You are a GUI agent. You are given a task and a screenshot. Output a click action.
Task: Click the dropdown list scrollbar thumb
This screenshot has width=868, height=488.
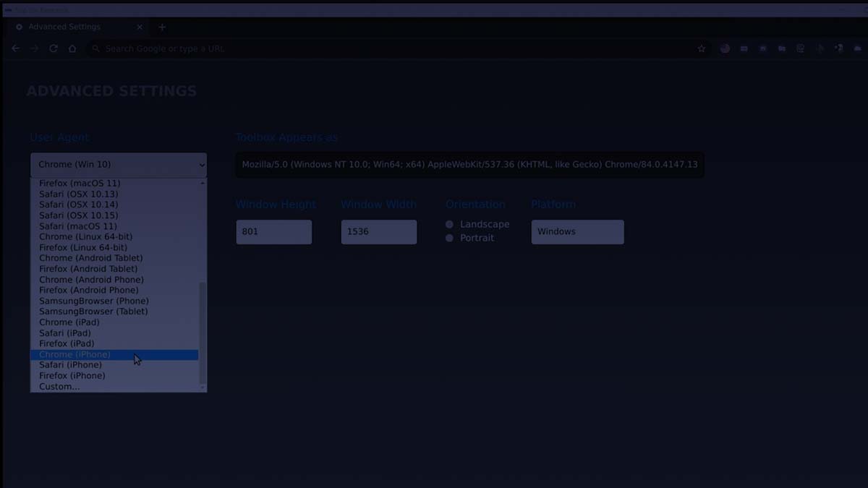(x=203, y=333)
